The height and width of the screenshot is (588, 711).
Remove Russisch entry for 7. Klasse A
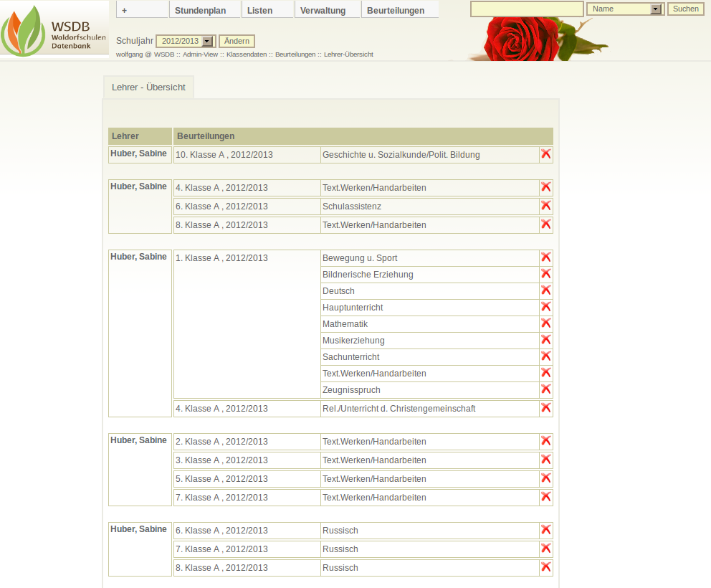(x=546, y=549)
